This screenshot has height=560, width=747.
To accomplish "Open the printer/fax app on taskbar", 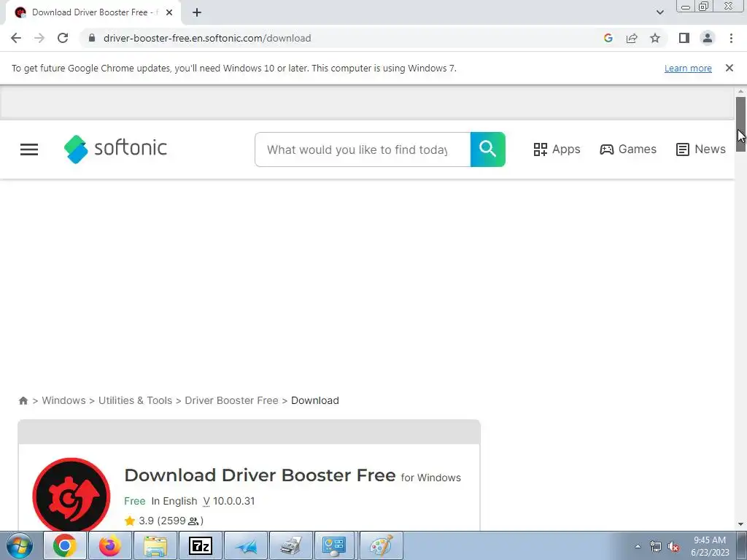I will [291, 545].
